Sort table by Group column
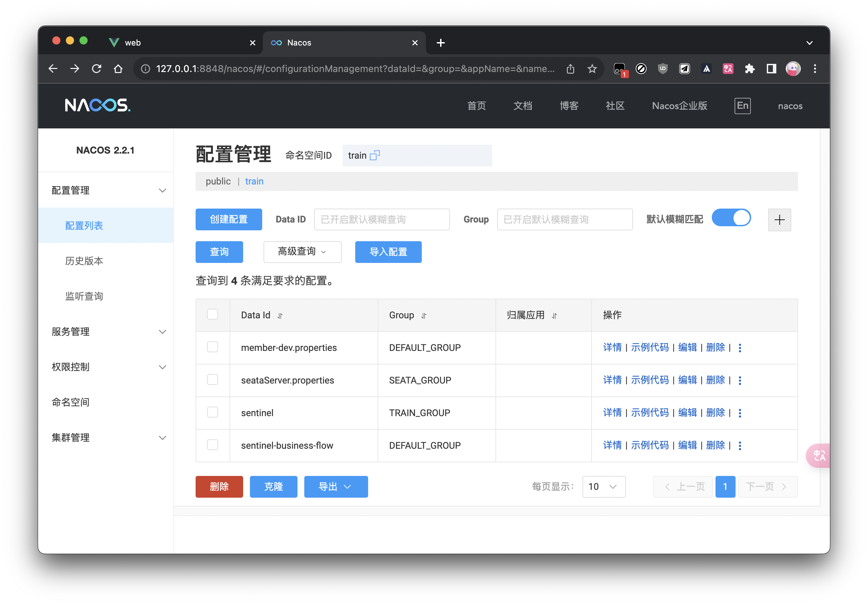 coord(424,316)
